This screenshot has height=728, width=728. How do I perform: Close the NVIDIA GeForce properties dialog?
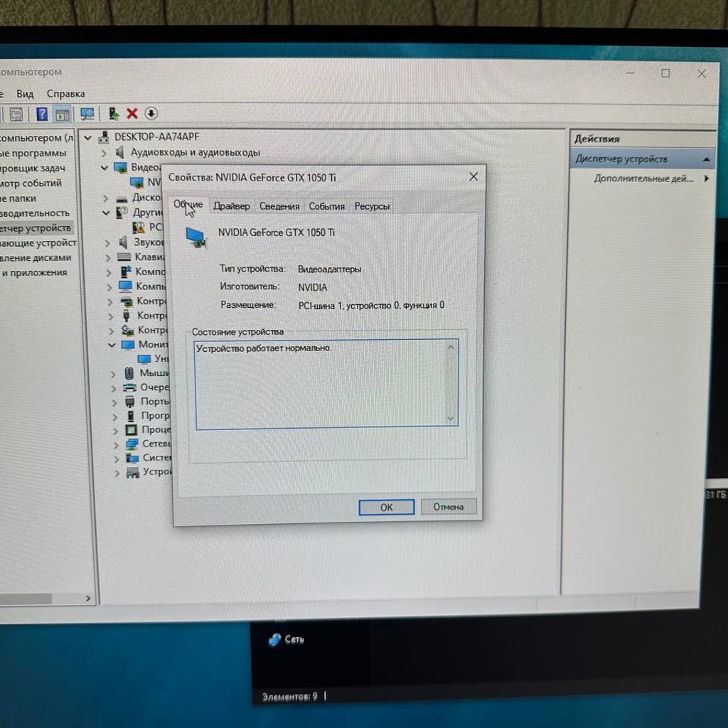(473, 177)
